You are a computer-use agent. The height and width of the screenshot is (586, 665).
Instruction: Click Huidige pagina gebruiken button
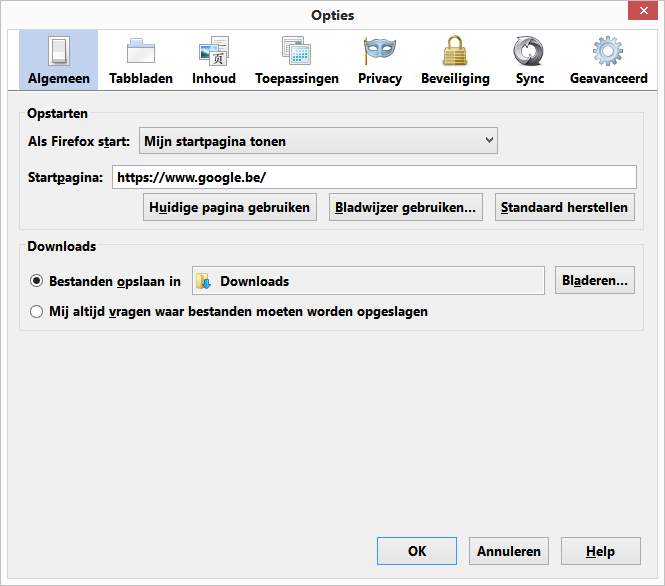pos(229,207)
